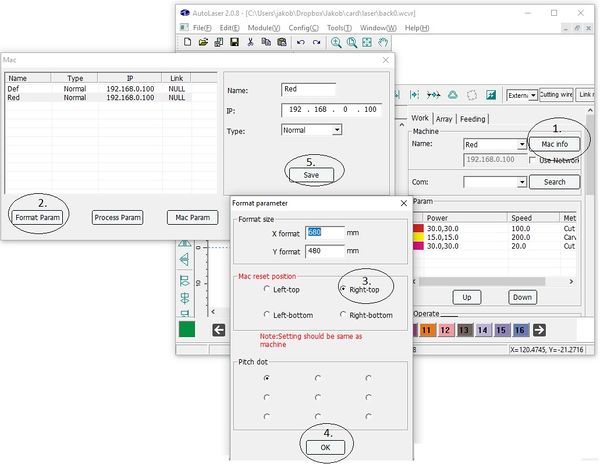Click Save in the Mac dialog
The width and height of the screenshot is (600, 464).
coord(311,175)
